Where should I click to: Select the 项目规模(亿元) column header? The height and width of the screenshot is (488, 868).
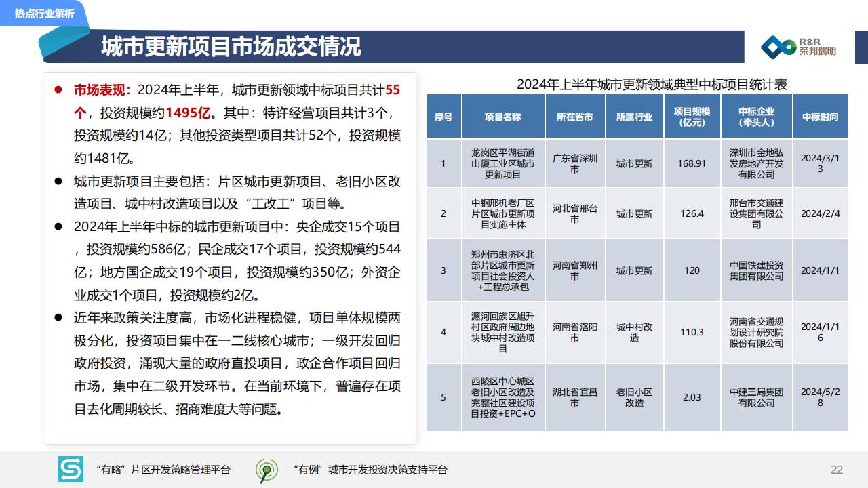point(692,117)
